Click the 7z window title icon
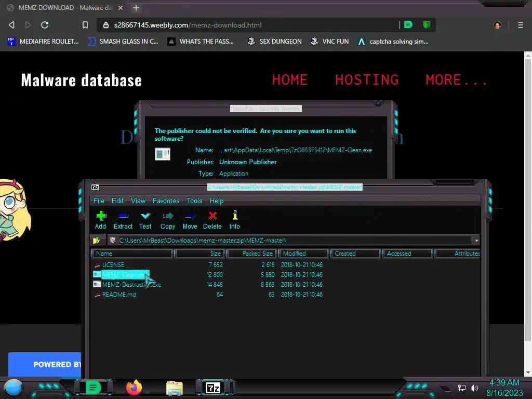 click(95, 187)
